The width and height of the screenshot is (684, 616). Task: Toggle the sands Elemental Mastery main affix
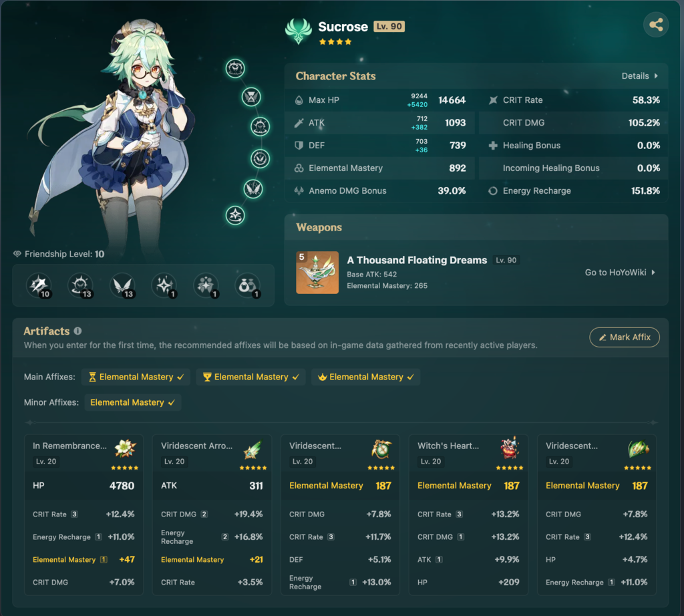[136, 377]
